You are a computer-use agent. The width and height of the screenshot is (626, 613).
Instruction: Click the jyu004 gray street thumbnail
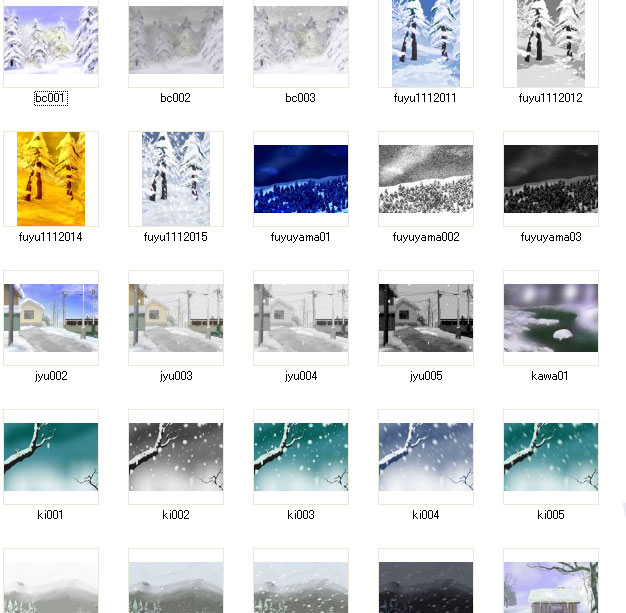pos(301,318)
